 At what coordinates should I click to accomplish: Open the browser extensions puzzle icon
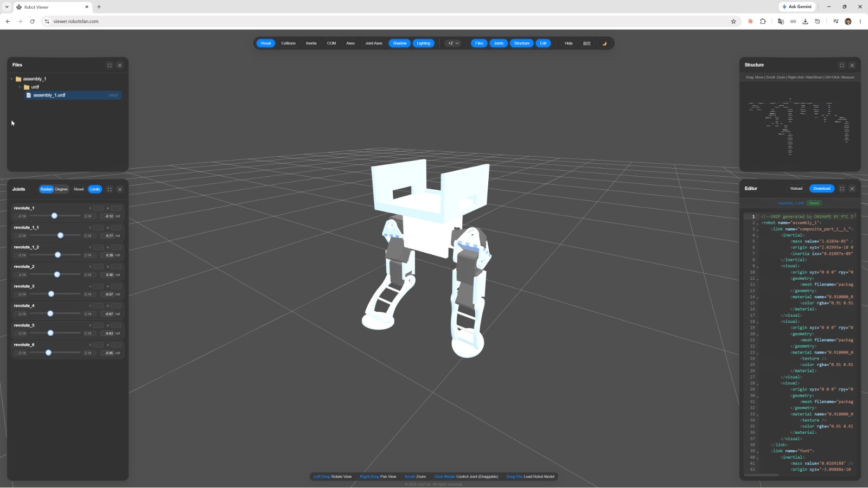pos(763,22)
